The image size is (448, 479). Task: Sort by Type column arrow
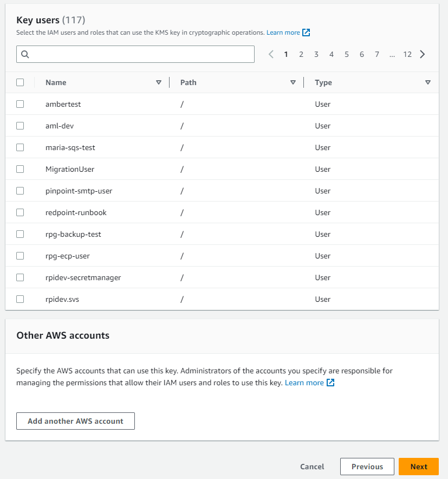(x=428, y=82)
